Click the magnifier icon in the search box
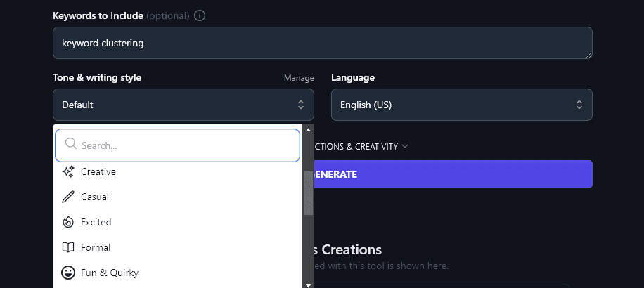 pos(70,145)
